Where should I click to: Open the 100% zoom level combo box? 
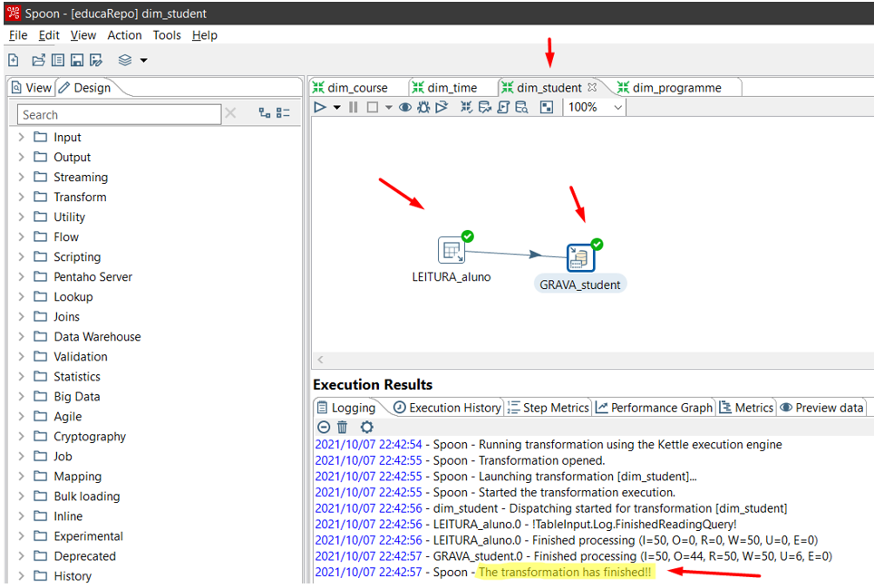595,107
